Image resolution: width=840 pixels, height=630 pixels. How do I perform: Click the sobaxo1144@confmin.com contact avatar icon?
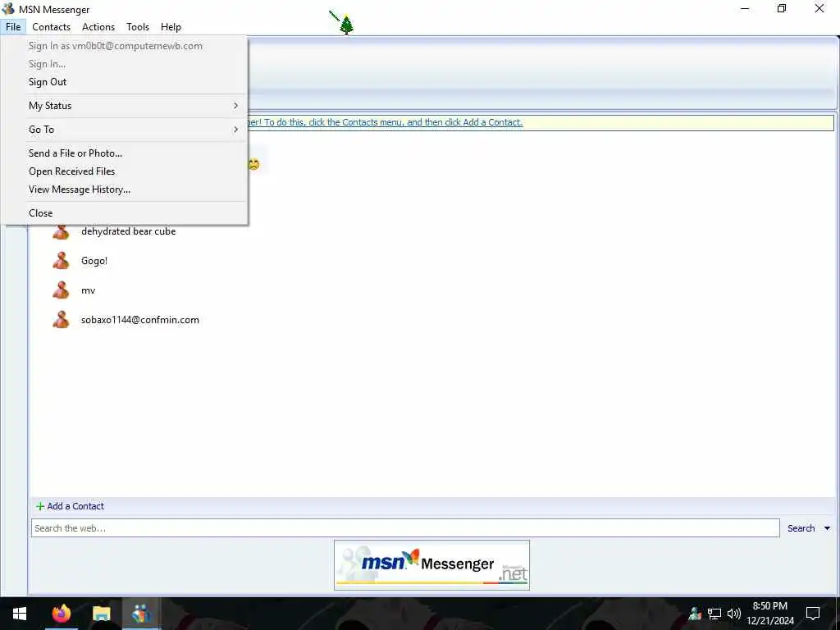tap(61, 319)
